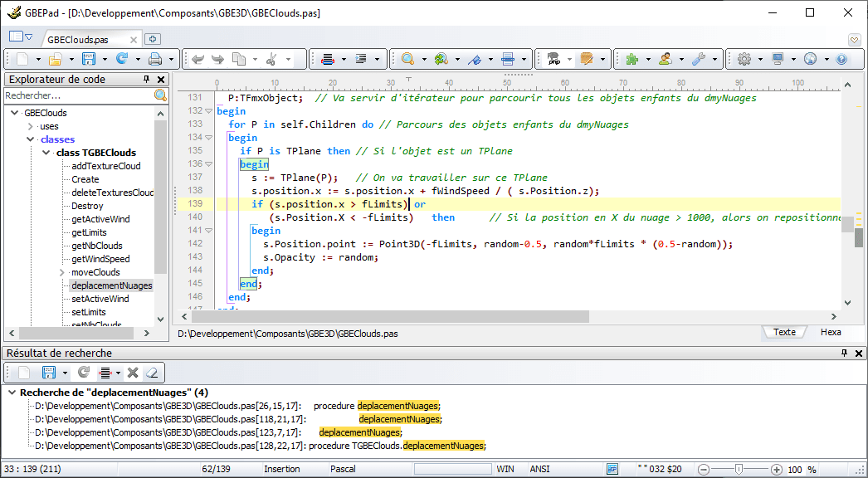868x478 pixels.
Task: Collapse the fold marker at line 132
Action: (208, 110)
